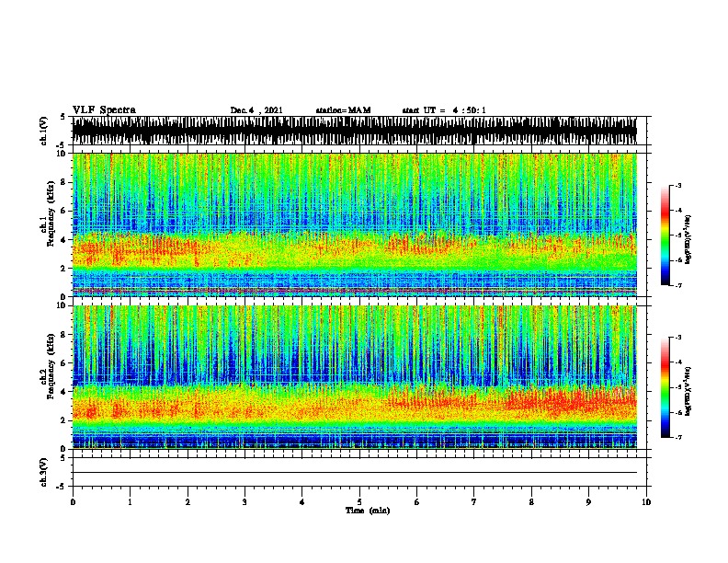Click time axis tick label "2"
This screenshot has height=563, width=728.
click(188, 502)
